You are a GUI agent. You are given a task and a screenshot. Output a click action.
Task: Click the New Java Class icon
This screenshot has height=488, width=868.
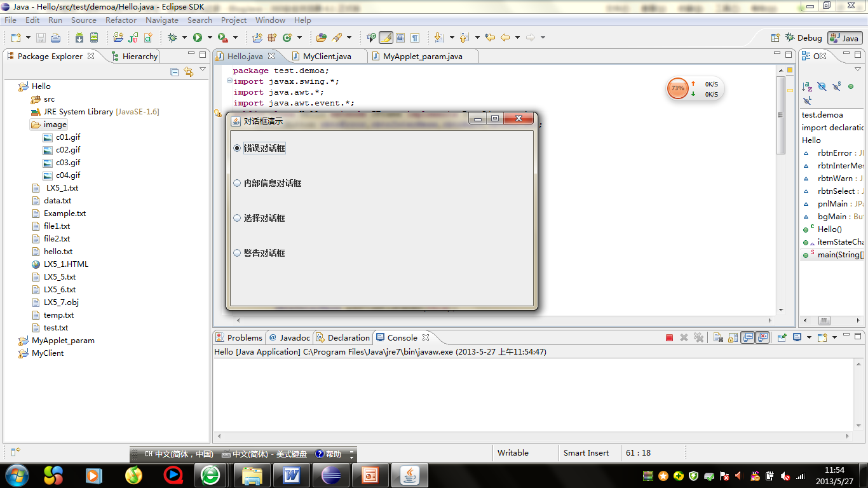pyautogui.click(x=287, y=37)
